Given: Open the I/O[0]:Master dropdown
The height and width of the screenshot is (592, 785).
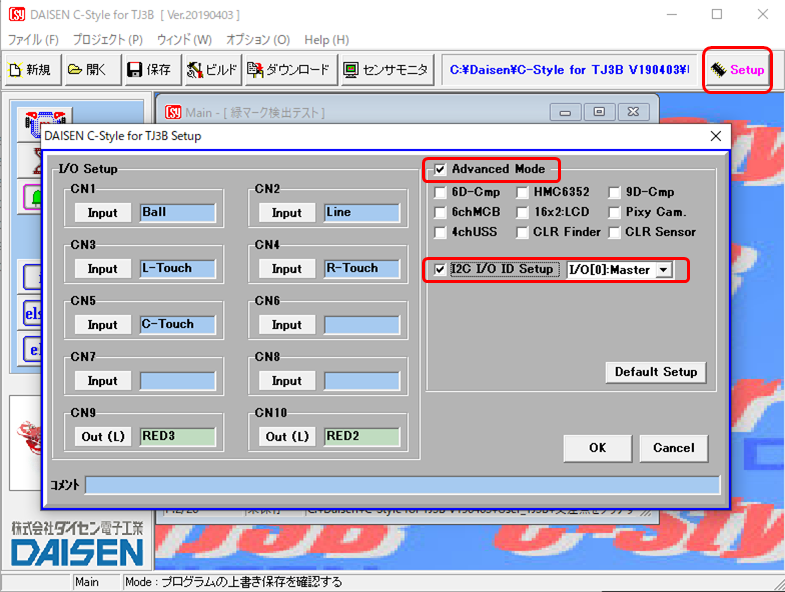Looking at the screenshot, I should coord(664,270).
